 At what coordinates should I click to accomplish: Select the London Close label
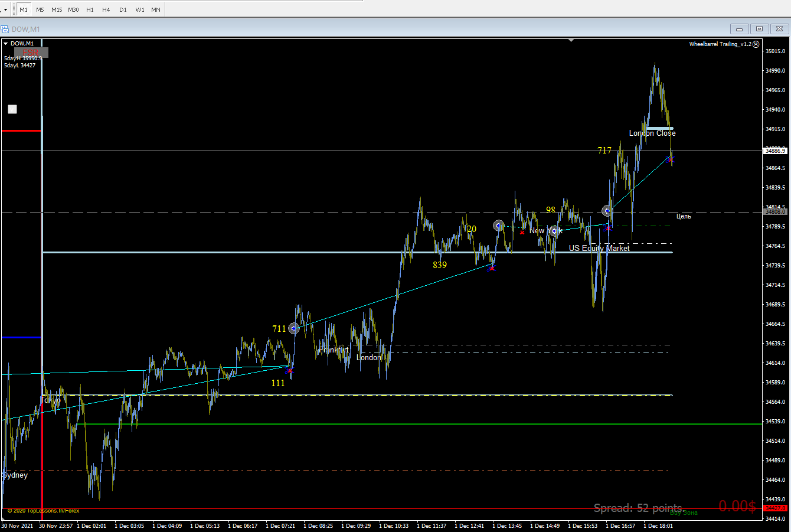[652, 133]
